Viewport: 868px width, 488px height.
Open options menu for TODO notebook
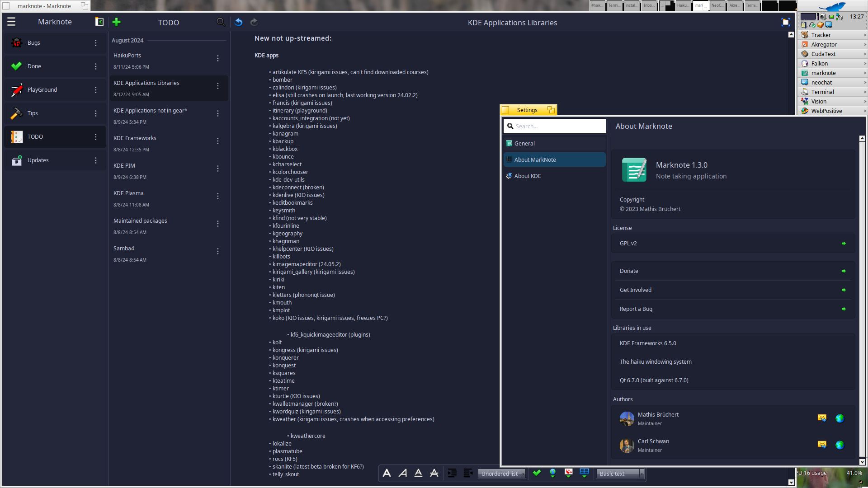point(96,137)
